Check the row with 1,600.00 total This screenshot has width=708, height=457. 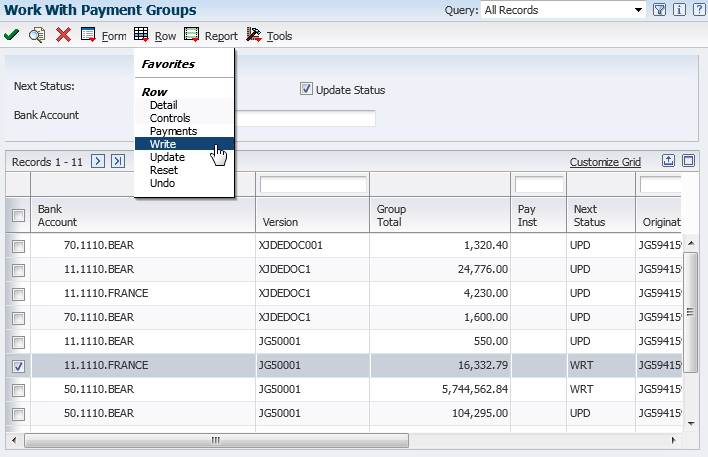[x=19, y=318]
